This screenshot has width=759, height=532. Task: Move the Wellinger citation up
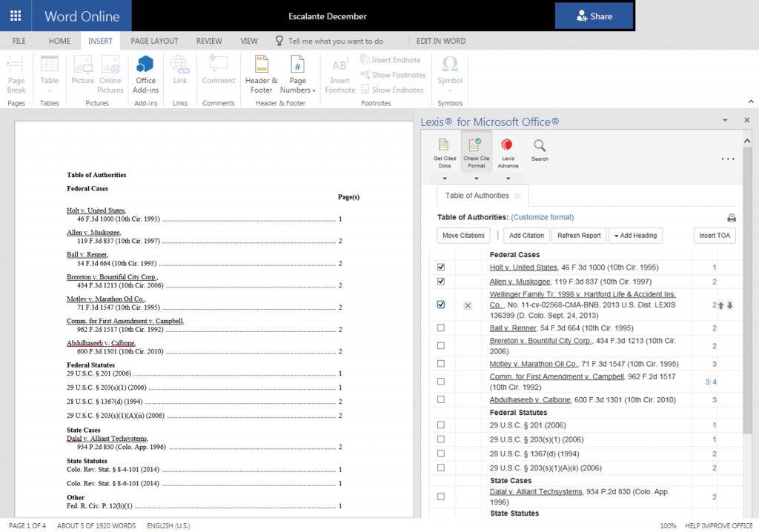coord(721,305)
